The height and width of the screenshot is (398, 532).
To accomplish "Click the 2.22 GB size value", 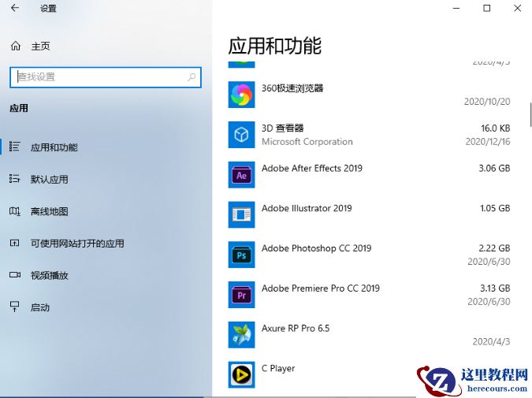I will 494,248.
